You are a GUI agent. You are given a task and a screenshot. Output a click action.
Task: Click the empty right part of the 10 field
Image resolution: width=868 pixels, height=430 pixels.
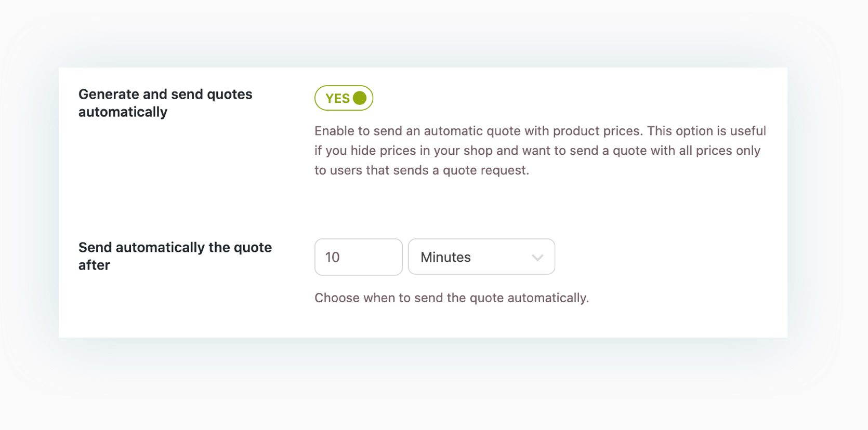coord(382,257)
